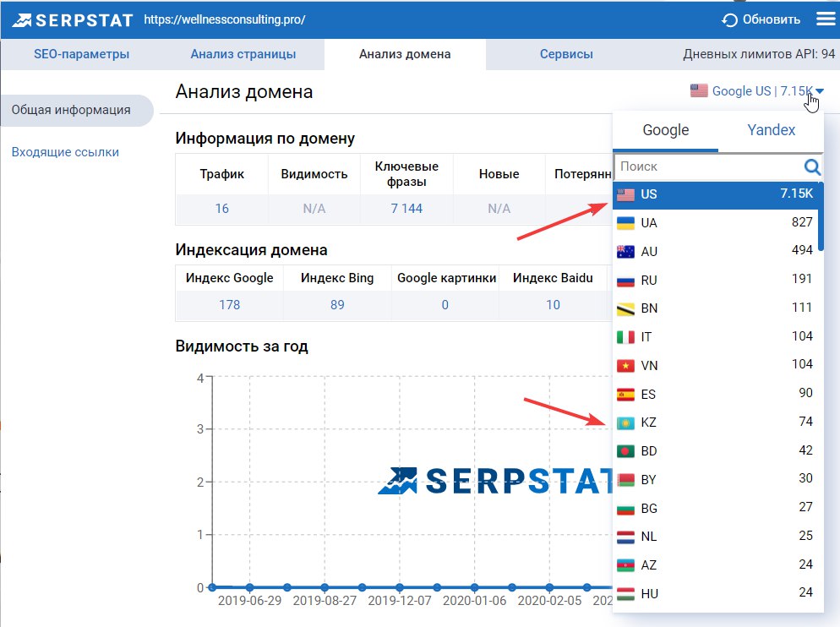The height and width of the screenshot is (627, 840).
Task: Click the Kazakhstan flag in KZ row
Action: click(625, 423)
